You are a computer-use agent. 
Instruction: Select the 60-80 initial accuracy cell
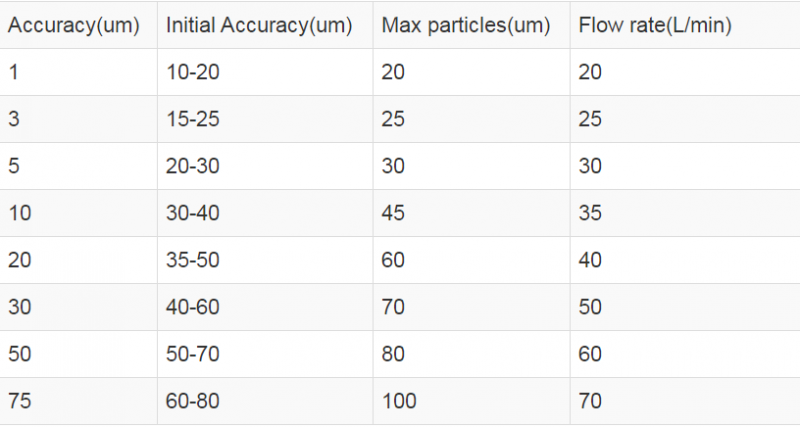coord(192,401)
